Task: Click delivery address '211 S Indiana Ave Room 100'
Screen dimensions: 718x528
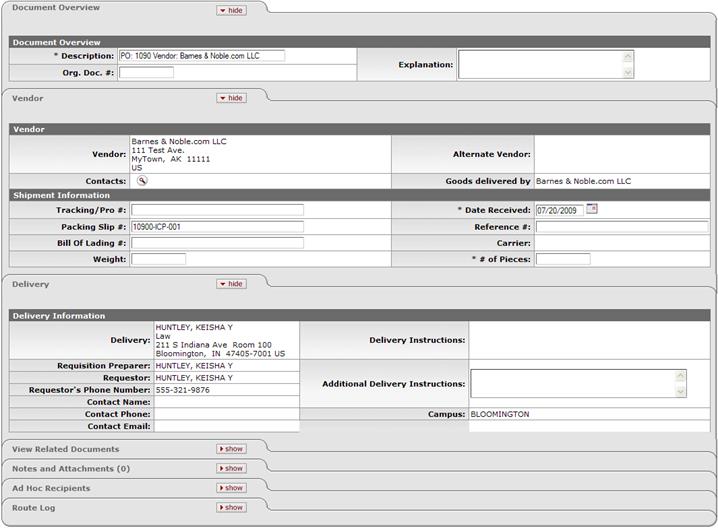Action: (213, 345)
